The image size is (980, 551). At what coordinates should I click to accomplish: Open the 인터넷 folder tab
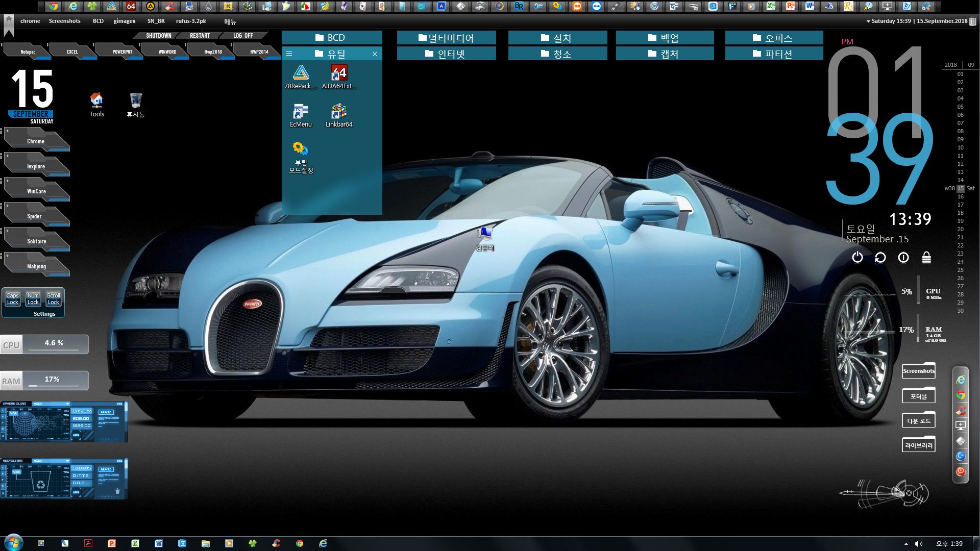[x=446, y=54]
